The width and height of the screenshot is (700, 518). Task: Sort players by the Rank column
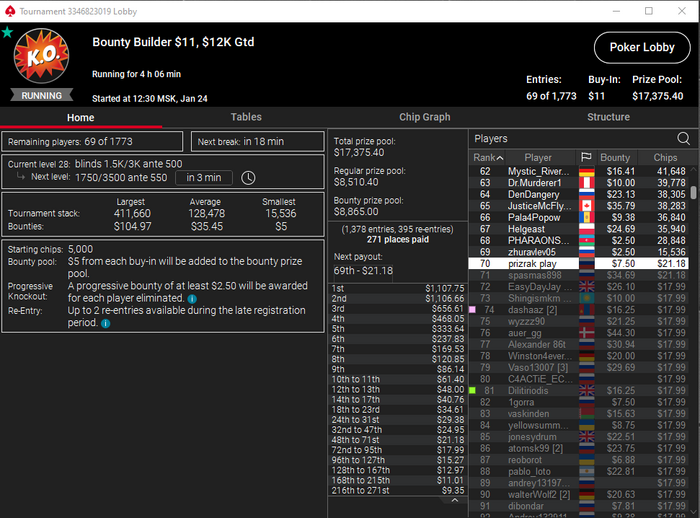[488, 158]
